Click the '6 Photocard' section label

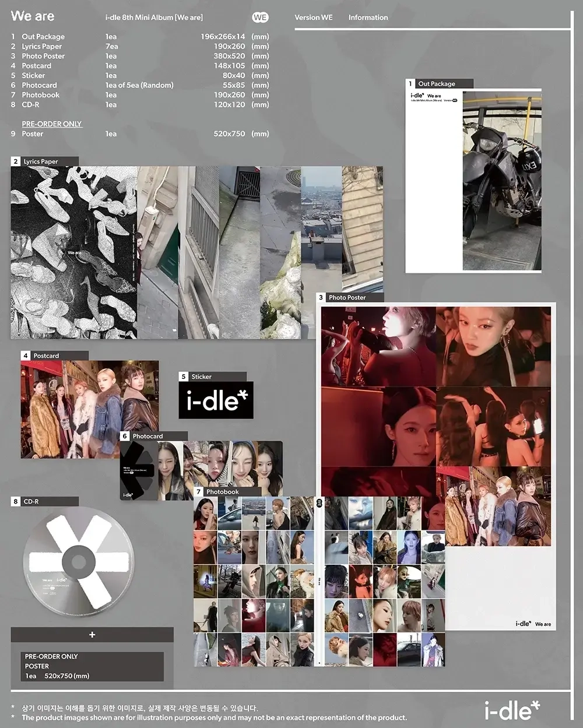click(154, 436)
